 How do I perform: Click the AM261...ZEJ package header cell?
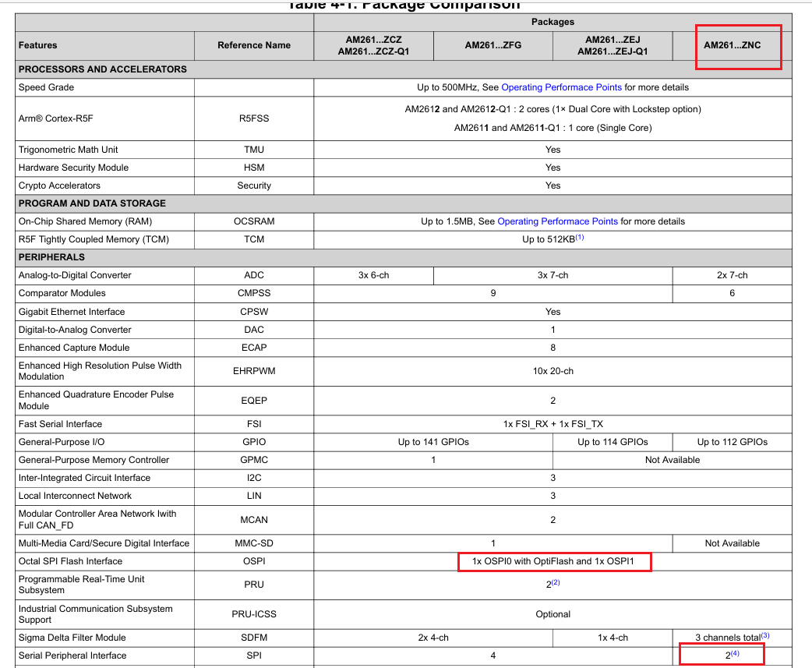click(613, 45)
